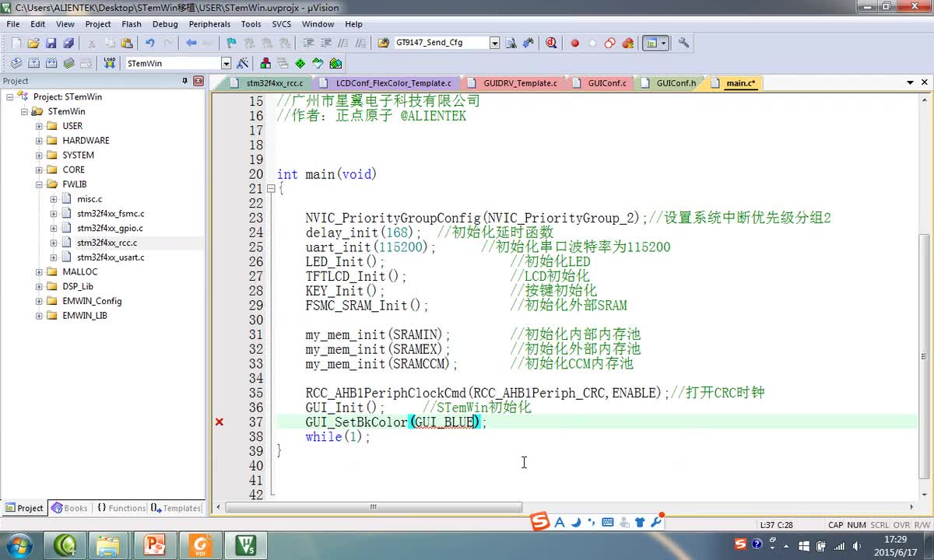
Task: Toggle Sogou punctuation mode icon
Action: coord(592,523)
